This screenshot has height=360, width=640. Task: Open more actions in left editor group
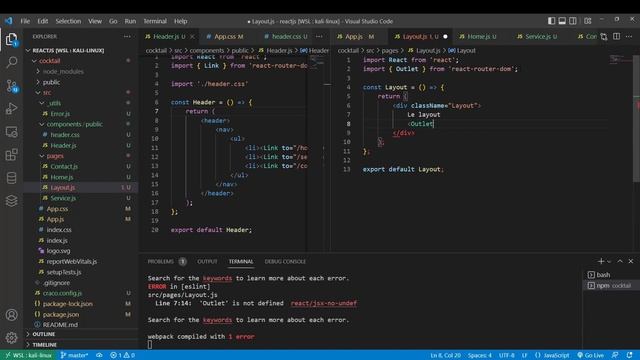[319, 37]
